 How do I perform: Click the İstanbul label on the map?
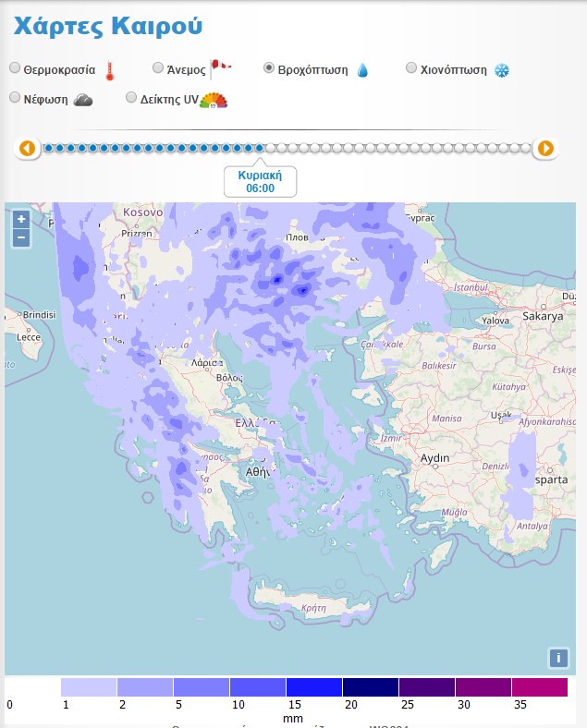point(471,288)
